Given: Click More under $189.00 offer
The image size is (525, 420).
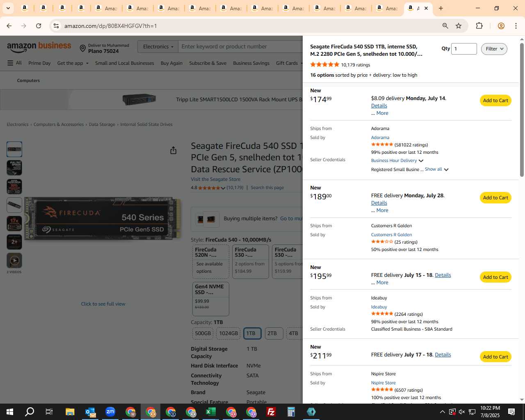Looking at the screenshot, I should pos(382,210).
